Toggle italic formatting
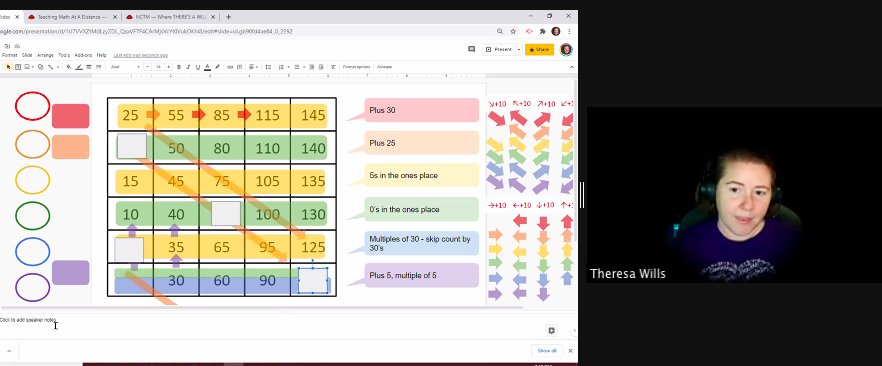This screenshot has width=882, height=366. click(x=188, y=67)
